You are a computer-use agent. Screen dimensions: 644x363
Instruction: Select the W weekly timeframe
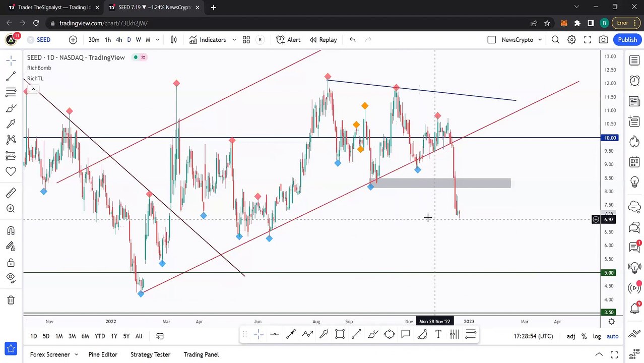point(138,40)
